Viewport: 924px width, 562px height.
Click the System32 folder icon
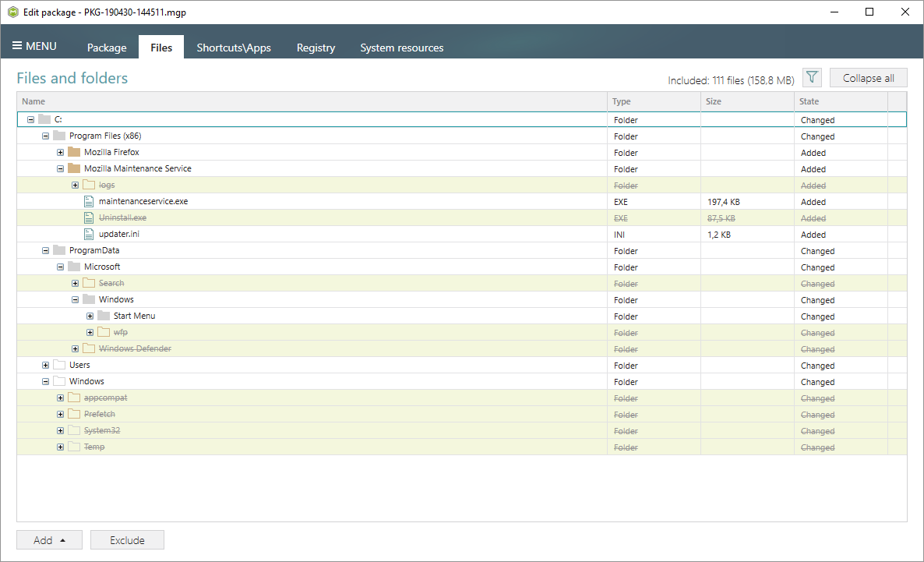[74, 430]
